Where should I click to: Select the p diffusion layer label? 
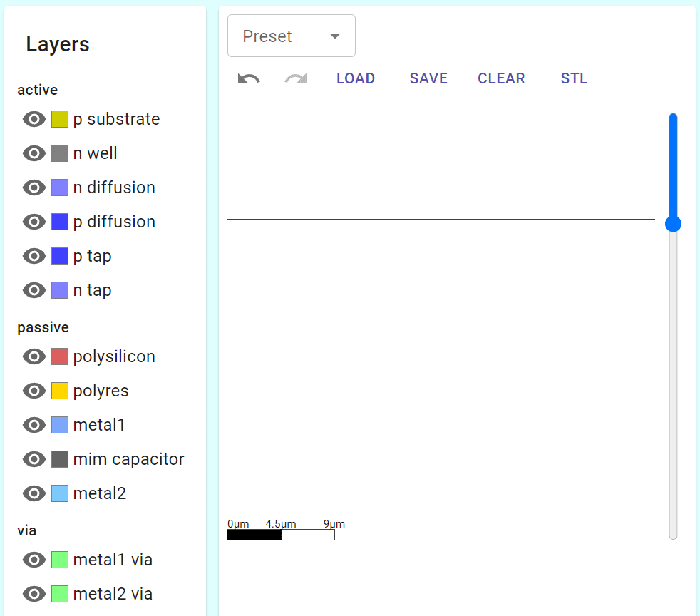tap(114, 222)
